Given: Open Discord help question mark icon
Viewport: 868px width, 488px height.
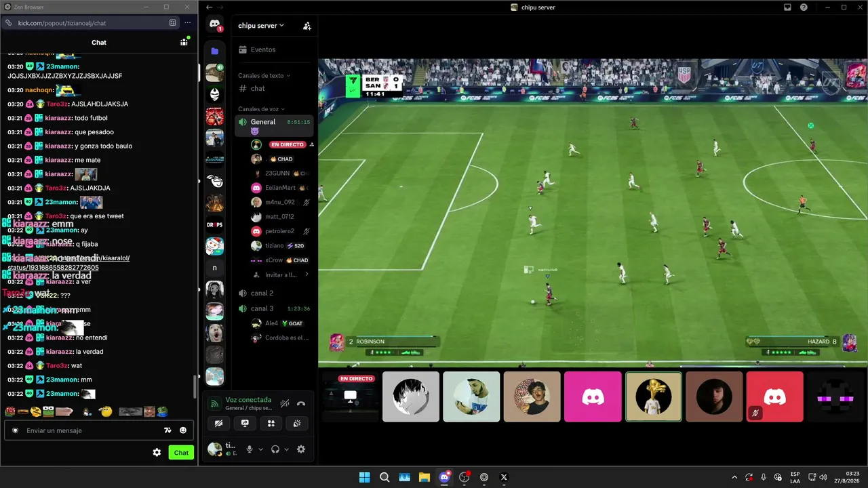Looking at the screenshot, I should click(x=804, y=7).
